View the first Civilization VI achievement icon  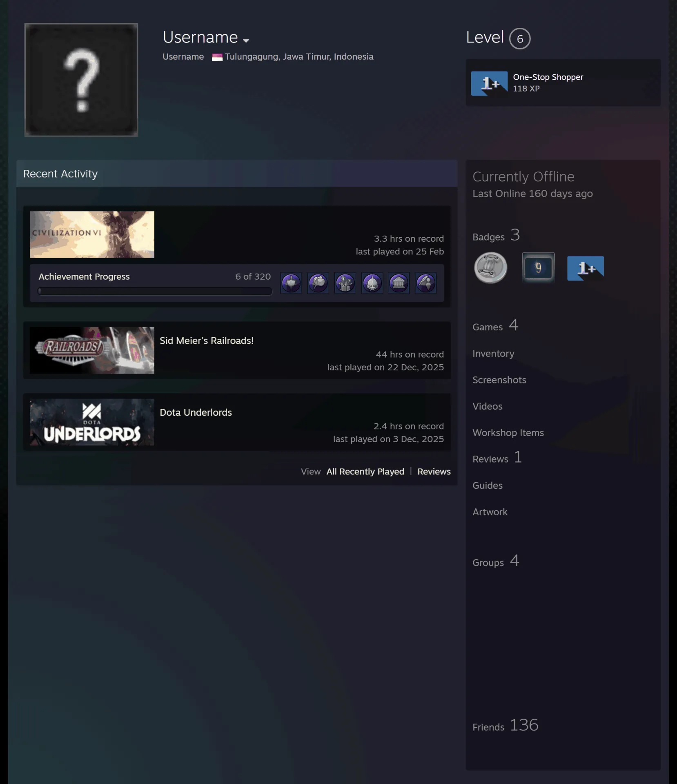tap(291, 283)
